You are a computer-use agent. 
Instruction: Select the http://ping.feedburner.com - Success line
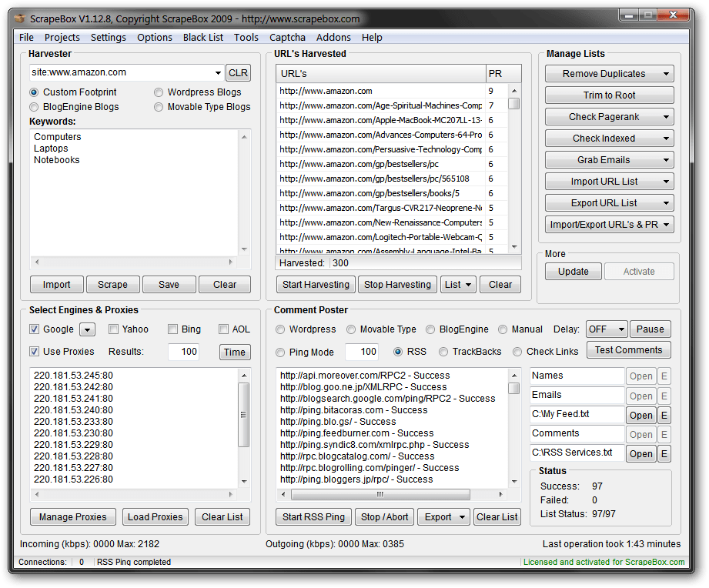[x=356, y=433]
